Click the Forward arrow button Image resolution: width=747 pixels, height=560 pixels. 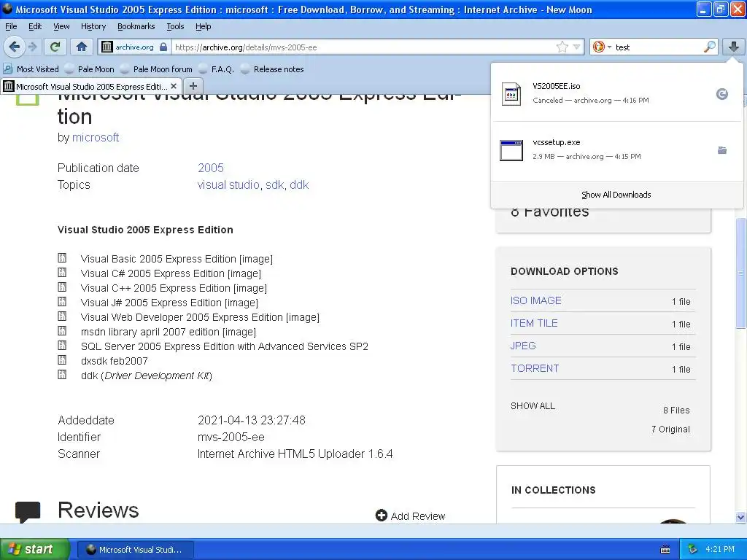coord(32,47)
